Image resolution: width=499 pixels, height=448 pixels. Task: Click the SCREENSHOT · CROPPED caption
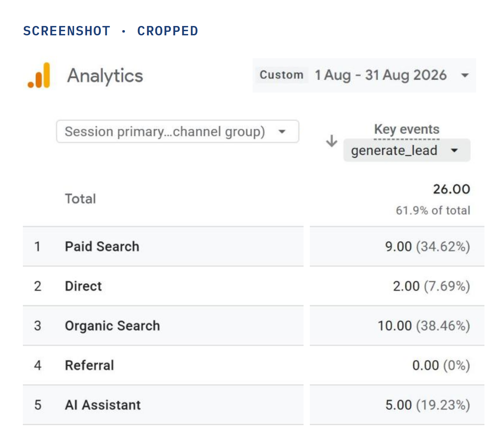coord(111,31)
